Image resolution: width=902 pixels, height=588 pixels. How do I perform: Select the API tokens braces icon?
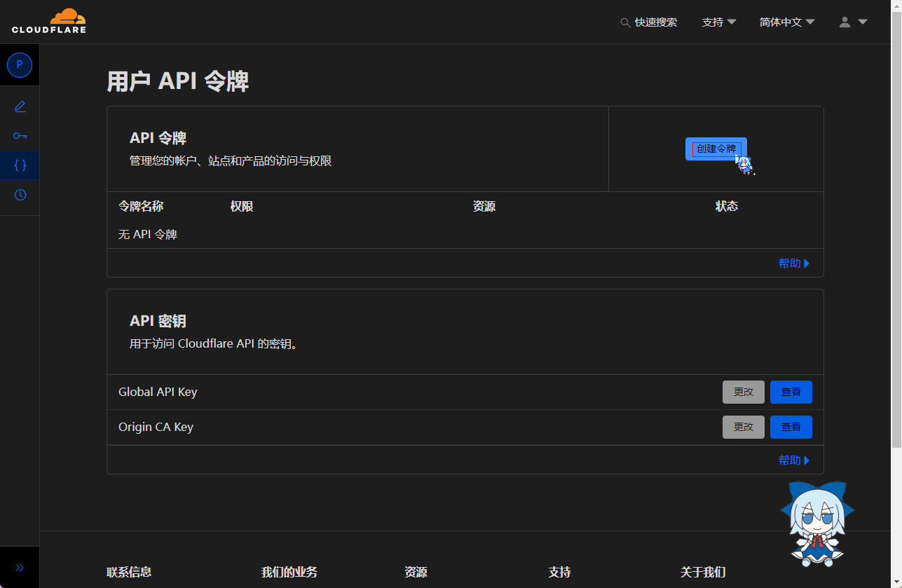(20, 165)
